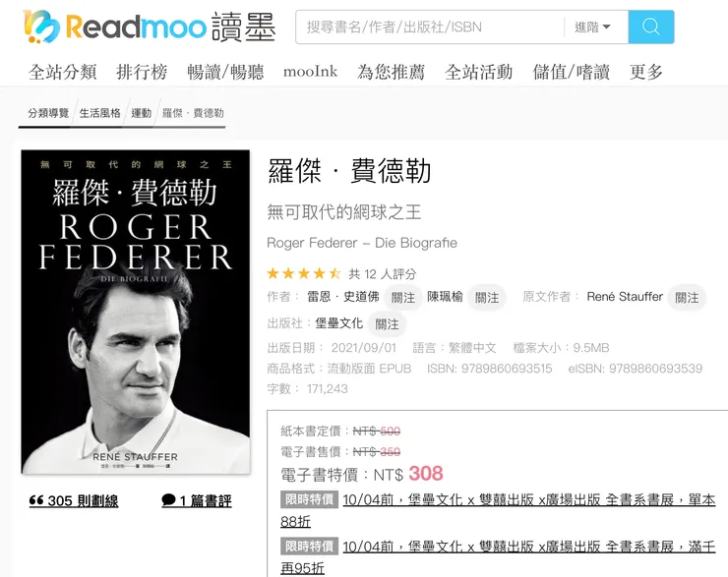Click the blue search magnifier button

(651, 27)
